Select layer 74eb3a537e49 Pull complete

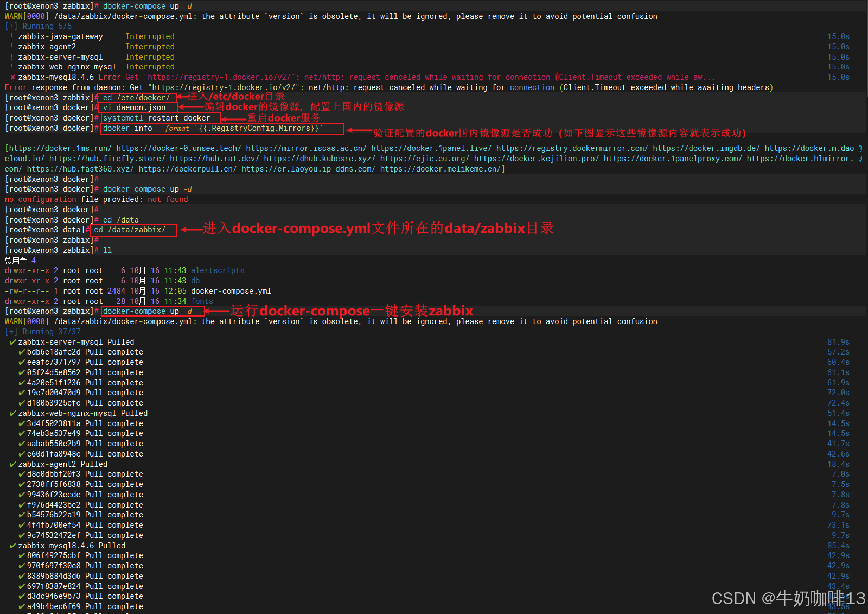coord(81,433)
